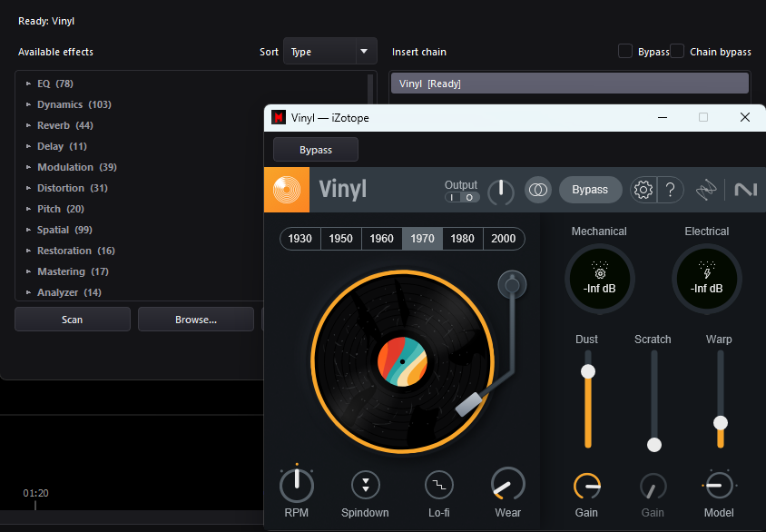Close the Vinyl — iZotope window
Image resolution: width=766 pixels, height=532 pixels.
pos(744,117)
